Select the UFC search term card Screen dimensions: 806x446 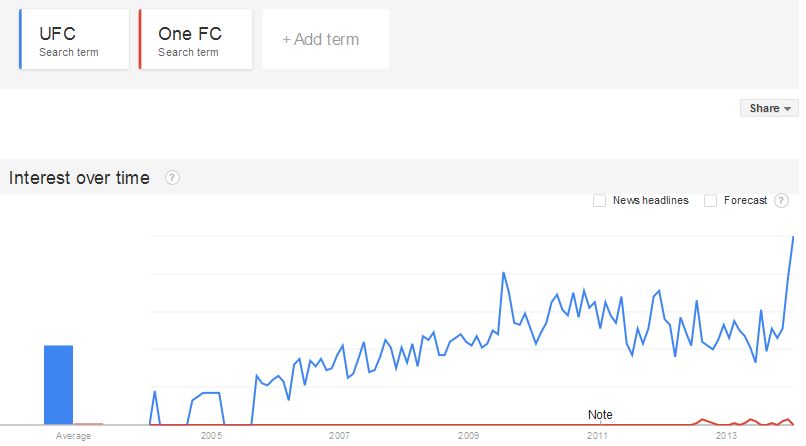[x=75, y=40]
